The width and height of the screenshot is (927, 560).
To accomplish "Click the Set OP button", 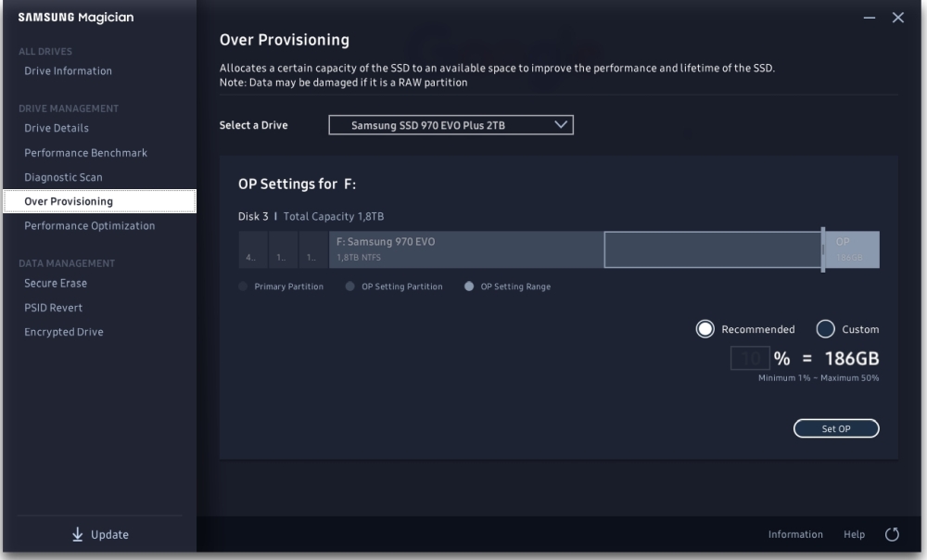I will pos(836,428).
